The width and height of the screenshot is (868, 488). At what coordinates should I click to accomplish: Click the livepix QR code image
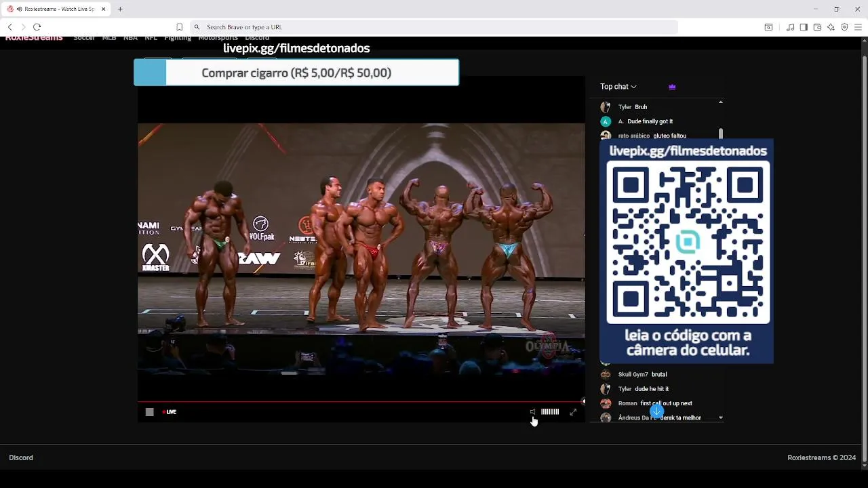(x=688, y=242)
